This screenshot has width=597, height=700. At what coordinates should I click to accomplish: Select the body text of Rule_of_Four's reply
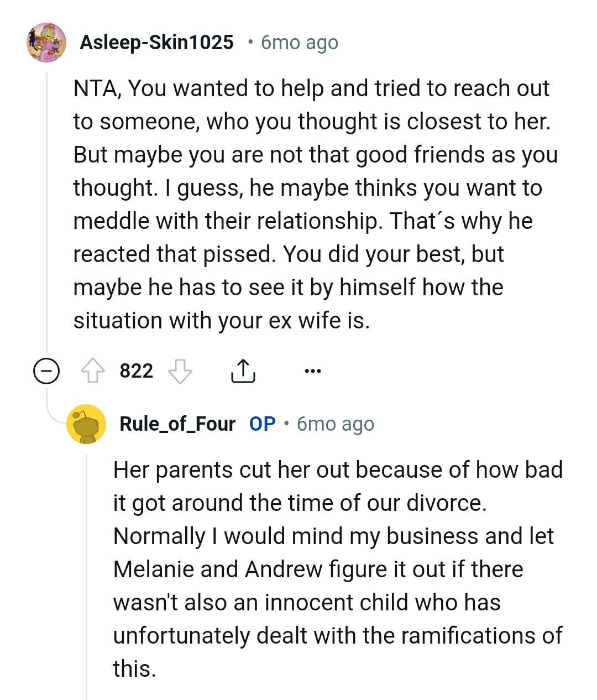click(x=337, y=570)
